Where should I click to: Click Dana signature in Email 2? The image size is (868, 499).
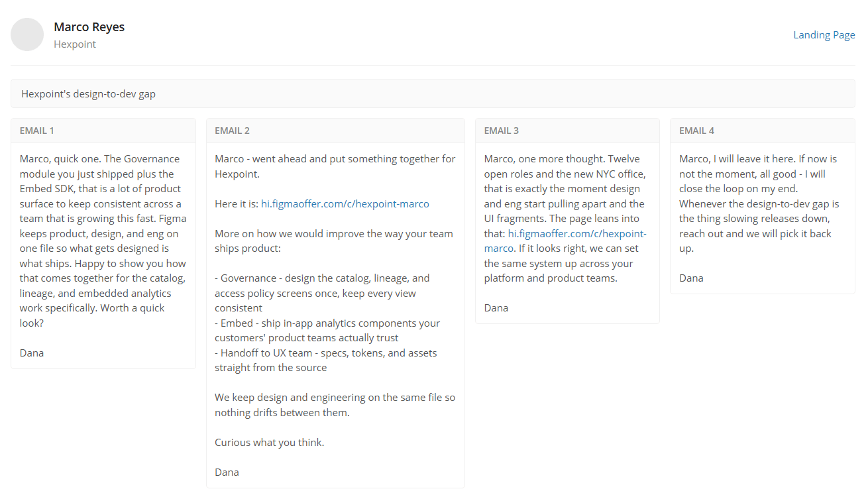tap(227, 472)
